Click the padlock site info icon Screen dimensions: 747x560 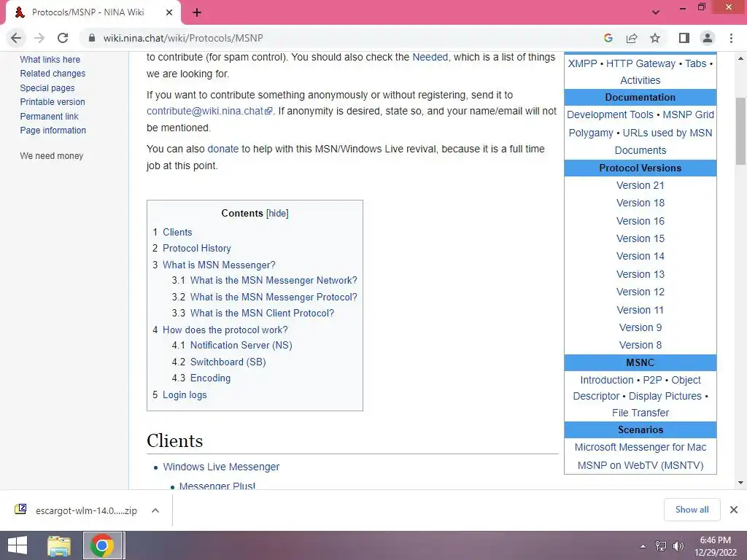tap(92, 38)
